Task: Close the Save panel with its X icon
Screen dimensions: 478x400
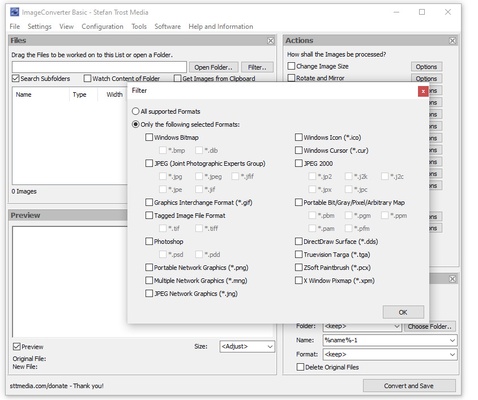Action: tap(452, 279)
